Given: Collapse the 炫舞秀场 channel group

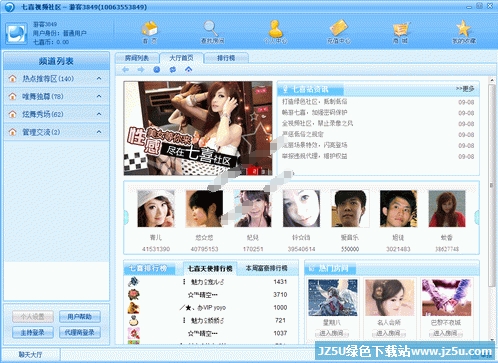Looking at the screenshot, I should click(99, 114).
